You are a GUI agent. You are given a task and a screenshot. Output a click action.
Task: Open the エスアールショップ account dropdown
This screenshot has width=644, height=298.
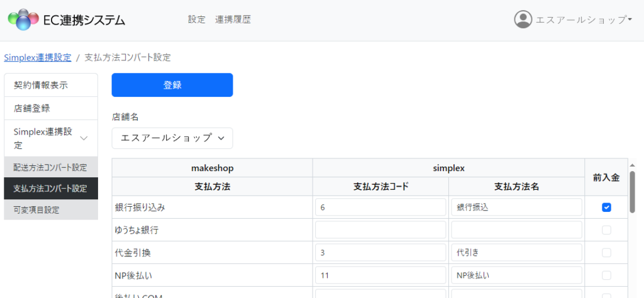pyautogui.click(x=583, y=20)
